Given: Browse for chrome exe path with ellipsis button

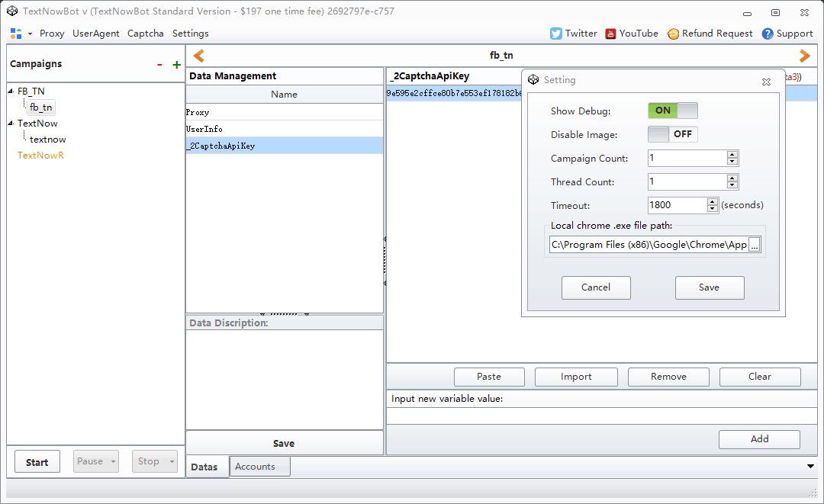Looking at the screenshot, I should [x=754, y=245].
